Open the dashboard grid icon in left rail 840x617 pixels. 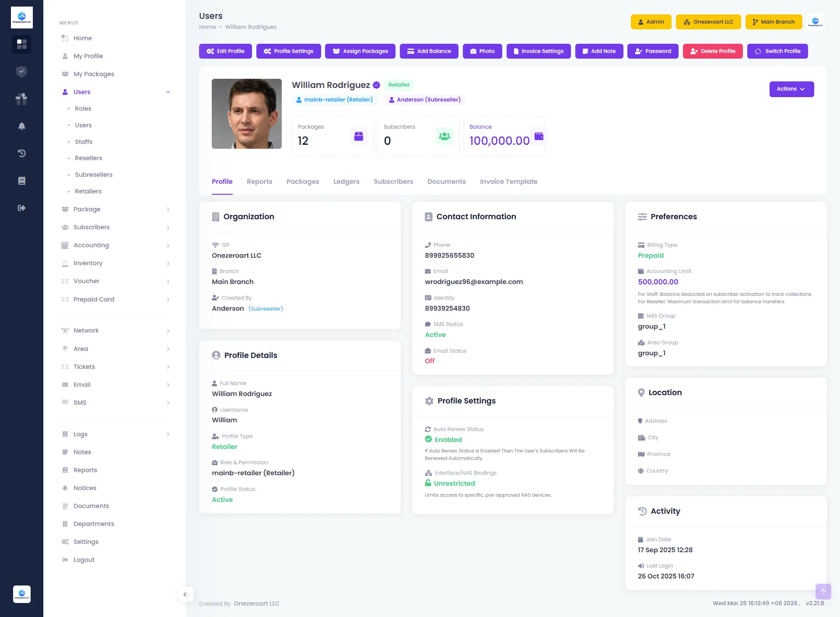point(21,44)
